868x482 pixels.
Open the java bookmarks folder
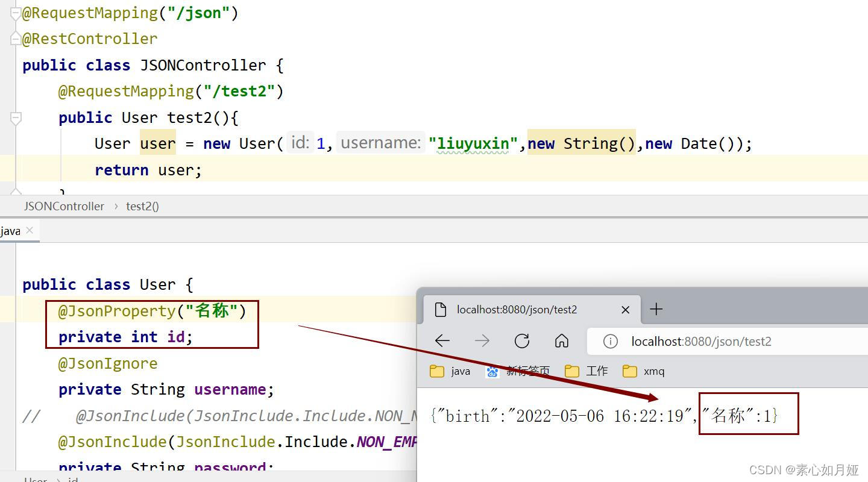(450, 371)
